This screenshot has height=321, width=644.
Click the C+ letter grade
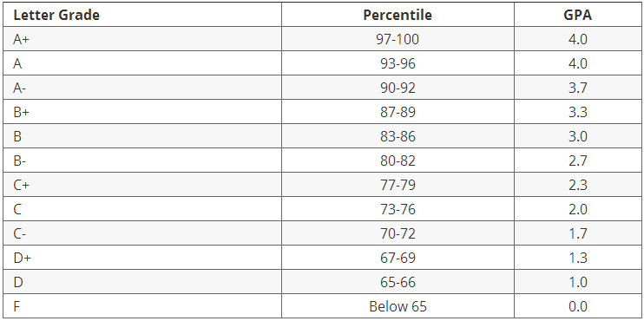[x=22, y=185]
